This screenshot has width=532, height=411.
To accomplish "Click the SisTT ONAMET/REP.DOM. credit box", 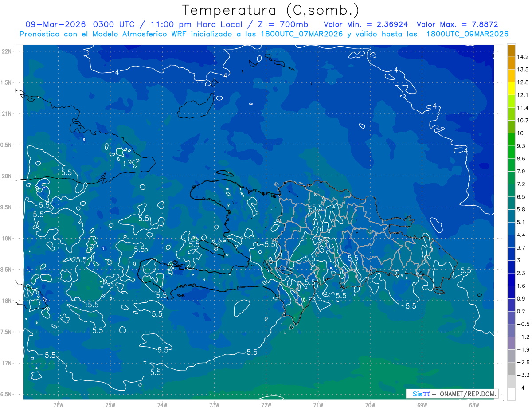I will tap(452, 394).
